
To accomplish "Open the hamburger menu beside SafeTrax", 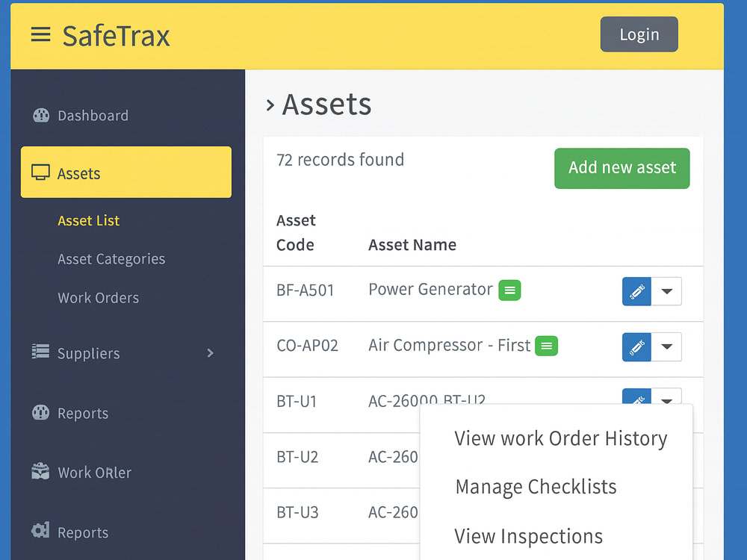I will [40, 34].
